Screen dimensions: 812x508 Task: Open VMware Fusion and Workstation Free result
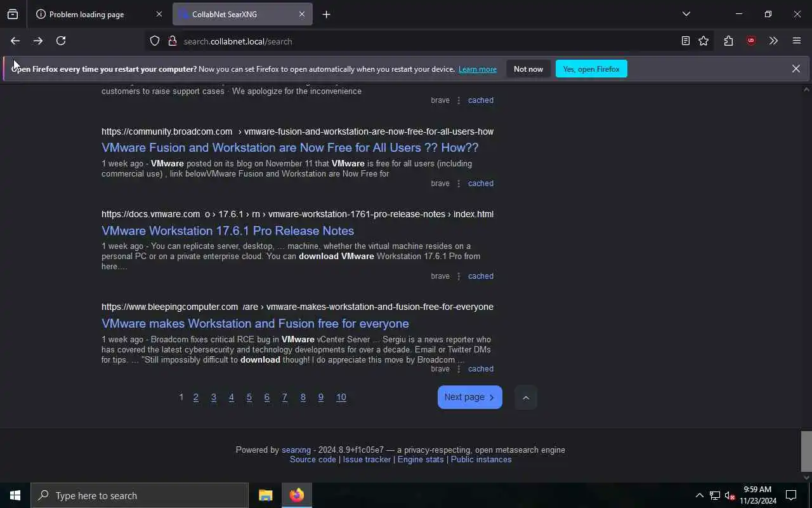point(290,147)
